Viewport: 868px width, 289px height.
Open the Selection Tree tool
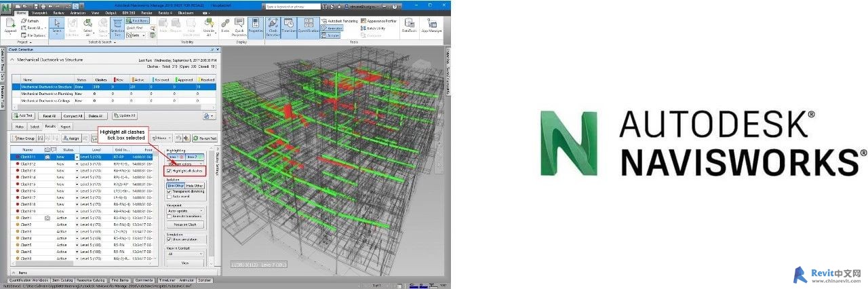pos(117,28)
